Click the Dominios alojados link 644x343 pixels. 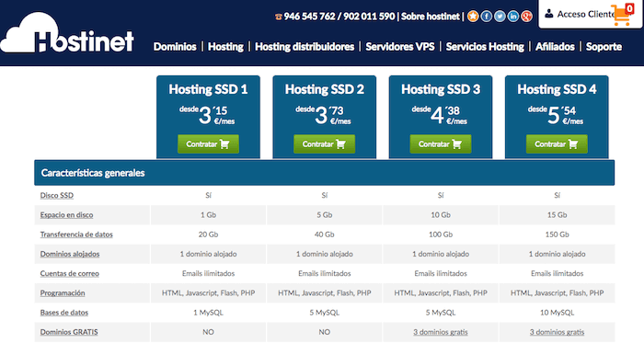[x=70, y=254]
